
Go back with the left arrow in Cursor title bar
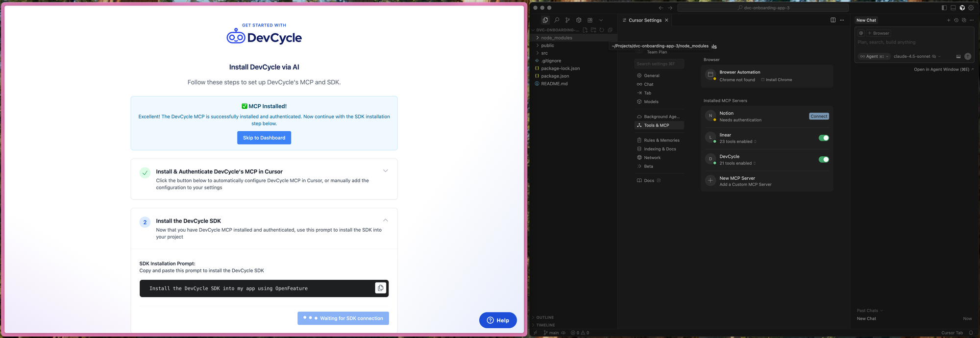(x=661, y=8)
